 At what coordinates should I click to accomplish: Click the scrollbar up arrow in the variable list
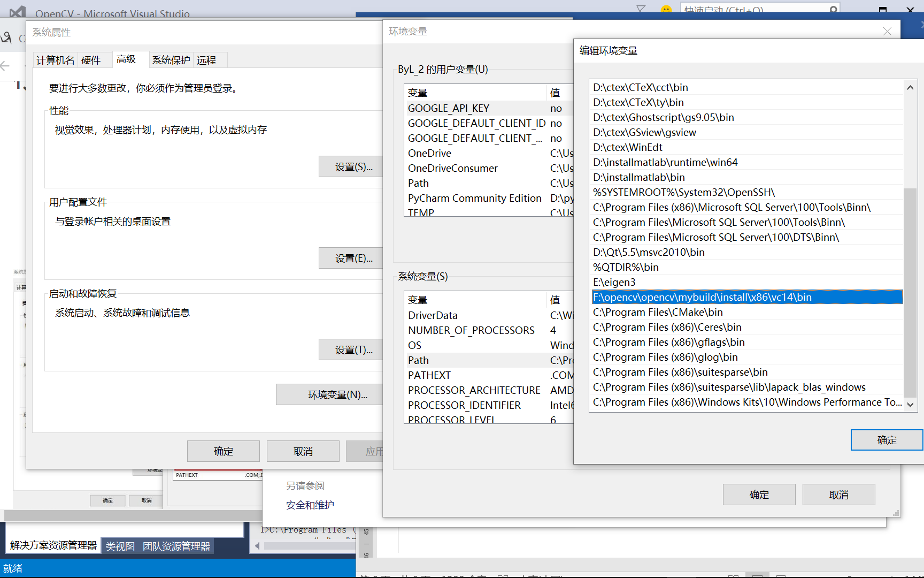click(910, 87)
